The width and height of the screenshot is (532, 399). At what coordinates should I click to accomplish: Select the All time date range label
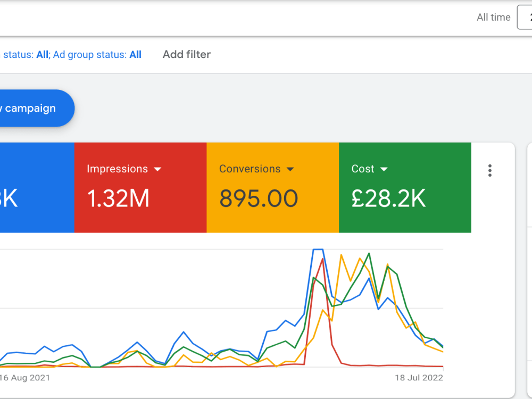coord(493,18)
